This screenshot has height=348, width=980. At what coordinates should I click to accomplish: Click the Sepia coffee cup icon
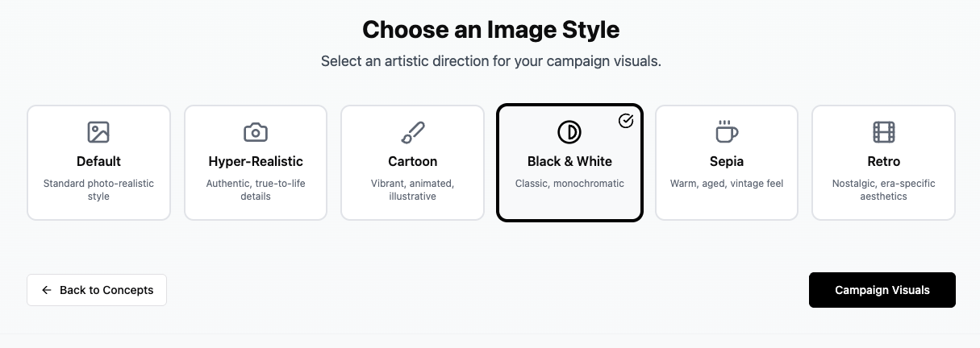727,131
